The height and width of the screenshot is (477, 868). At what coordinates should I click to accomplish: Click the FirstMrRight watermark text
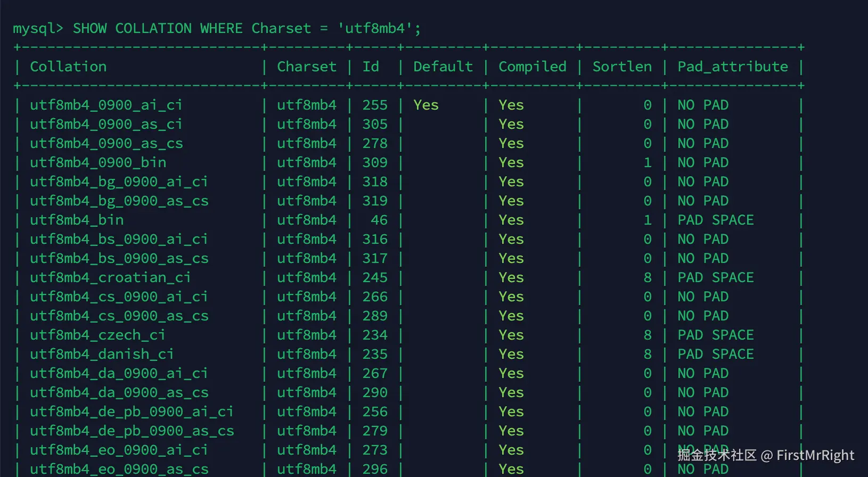click(x=815, y=455)
